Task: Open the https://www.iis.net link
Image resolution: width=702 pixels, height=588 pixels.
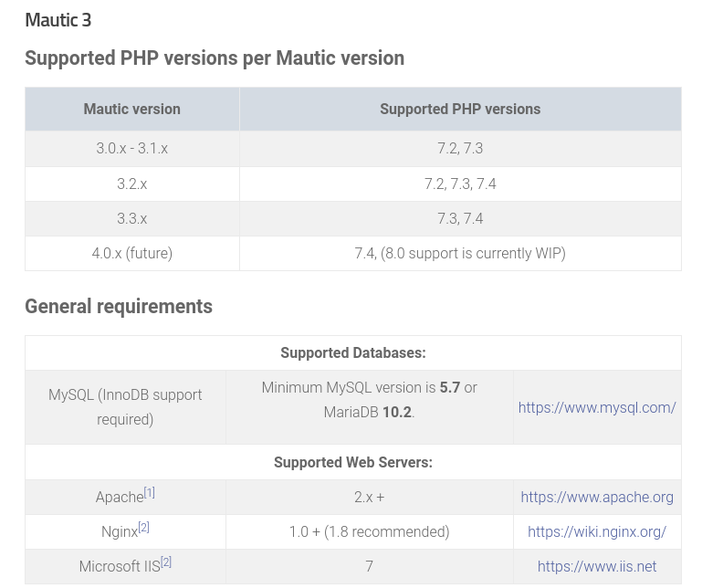Action: tap(597, 566)
